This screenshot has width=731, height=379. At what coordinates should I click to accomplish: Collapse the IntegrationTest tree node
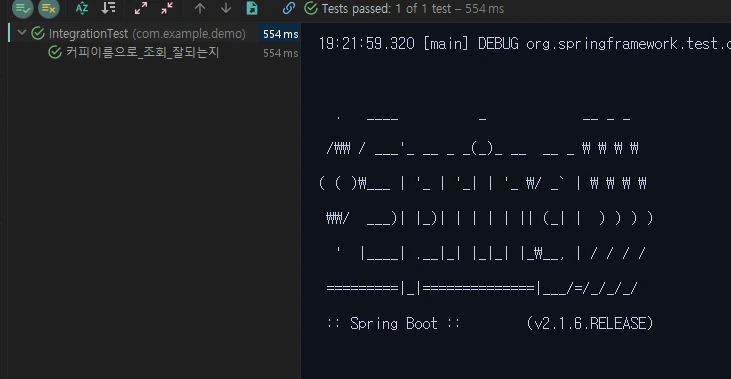21,33
